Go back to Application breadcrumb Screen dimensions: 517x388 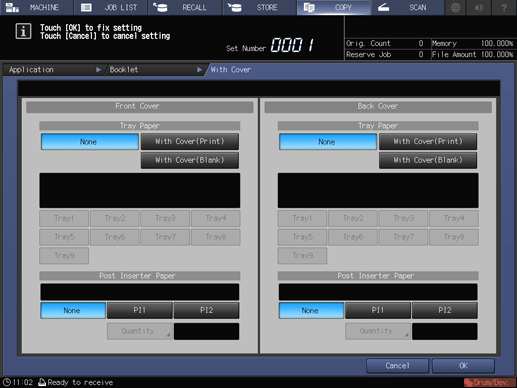[53, 70]
